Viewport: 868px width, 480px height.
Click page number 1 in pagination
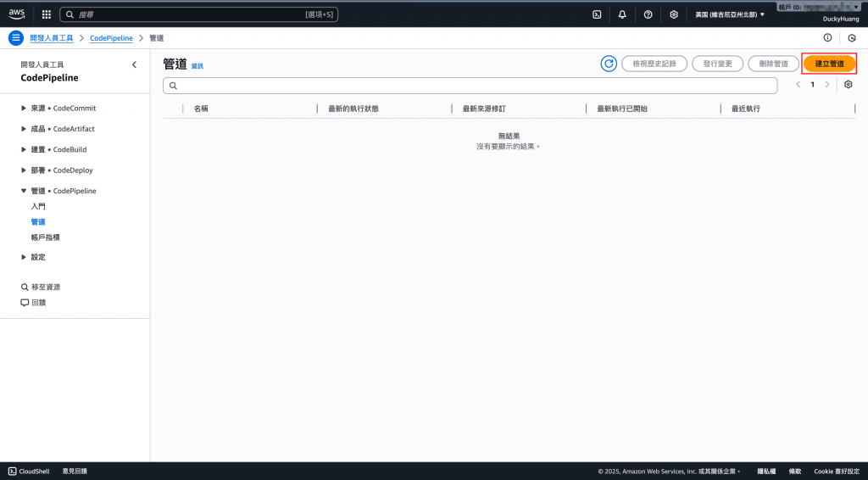813,85
